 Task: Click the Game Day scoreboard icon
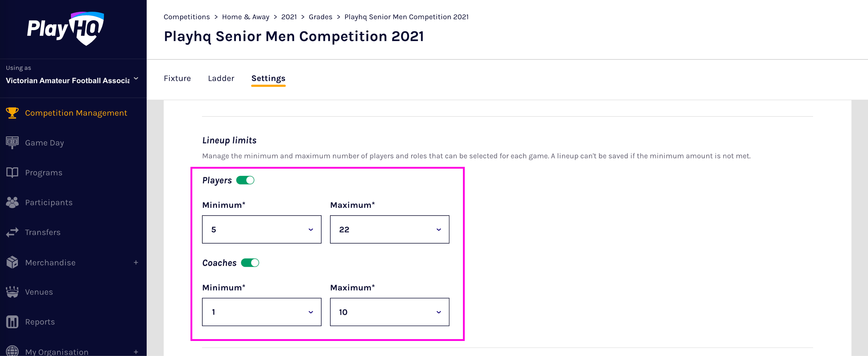(12, 142)
